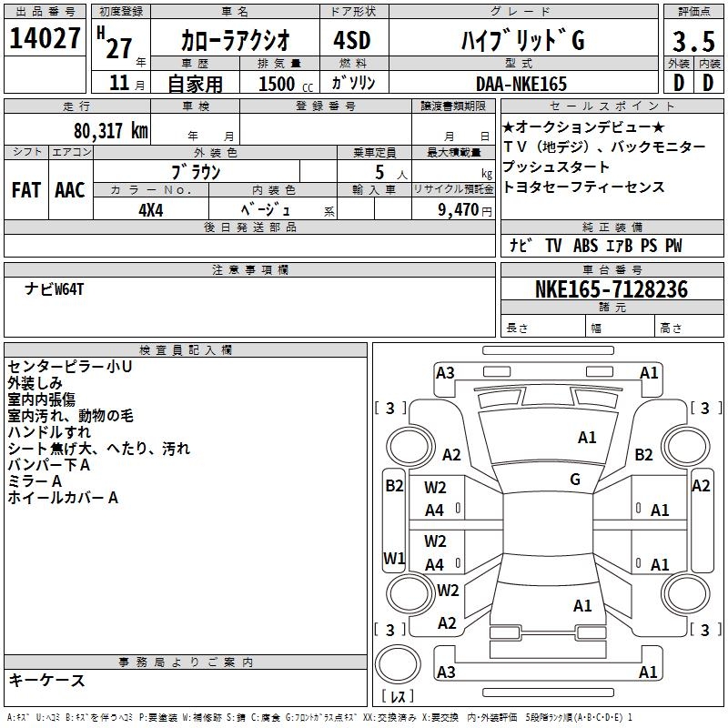Click the rear-right wheel circle on diagram
The width and height of the screenshot is (728, 728).
(685, 593)
